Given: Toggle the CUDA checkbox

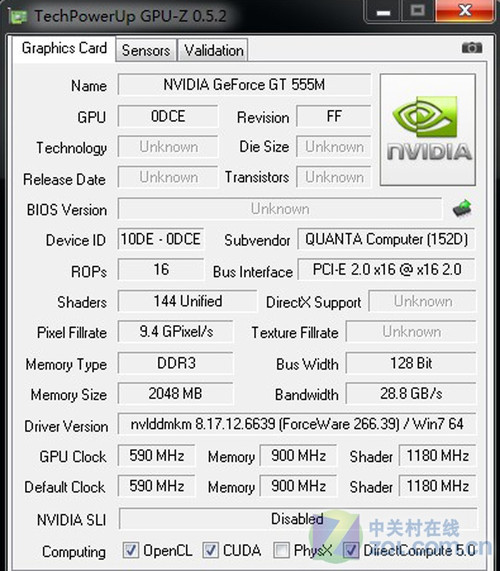Looking at the screenshot, I should 210,550.
